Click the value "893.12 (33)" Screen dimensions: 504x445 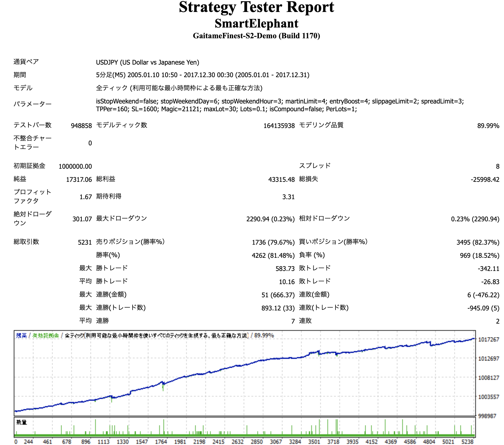coord(278,308)
